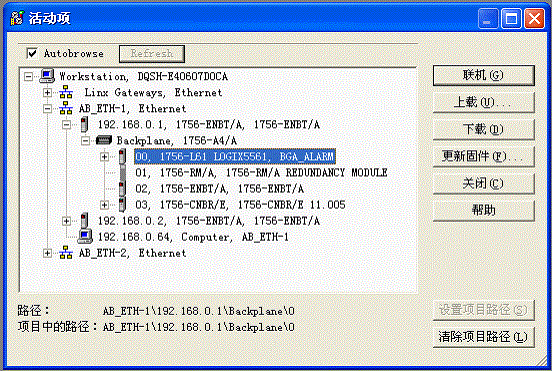552x371 pixels.
Task: Collapse the Backplane 1756-A4/A node
Action: coord(86,140)
